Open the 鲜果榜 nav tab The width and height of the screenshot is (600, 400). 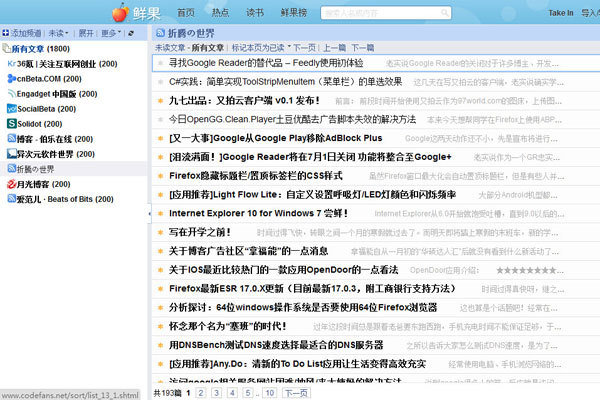tap(294, 13)
